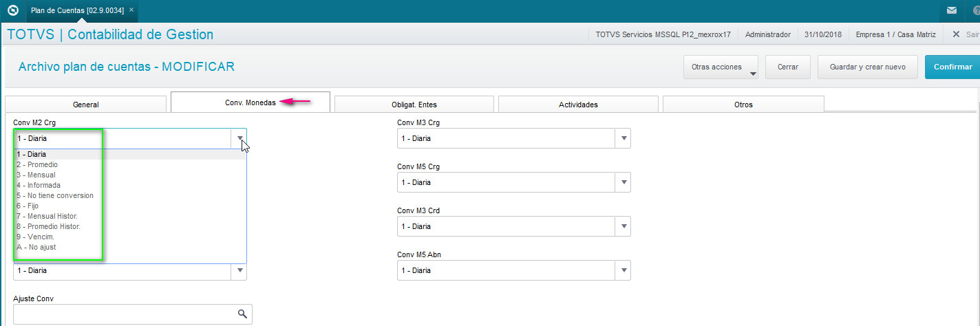
Task: Choose option 6 - Fijo
Action: (x=130, y=206)
